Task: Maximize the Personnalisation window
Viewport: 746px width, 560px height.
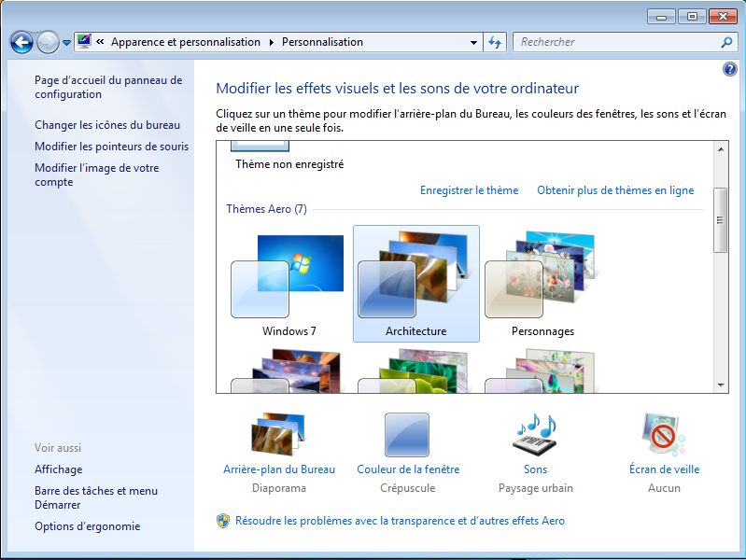Action: [692, 17]
